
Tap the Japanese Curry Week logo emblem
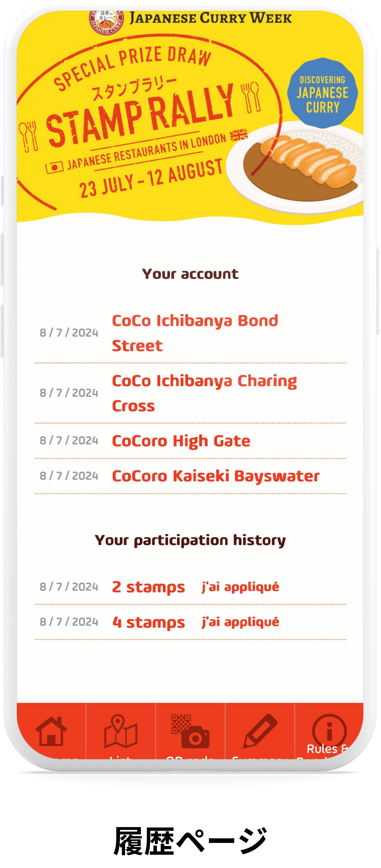[x=106, y=22]
